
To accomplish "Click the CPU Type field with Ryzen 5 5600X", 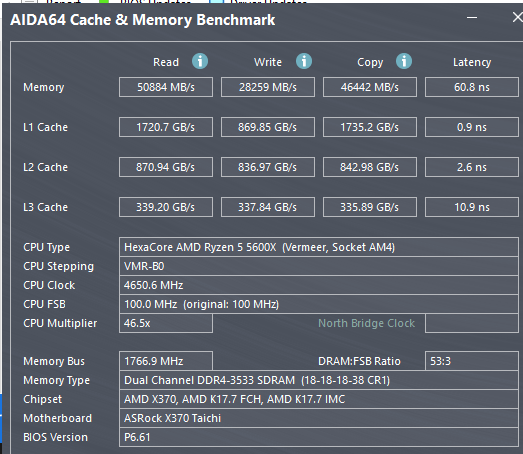I will (319, 247).
